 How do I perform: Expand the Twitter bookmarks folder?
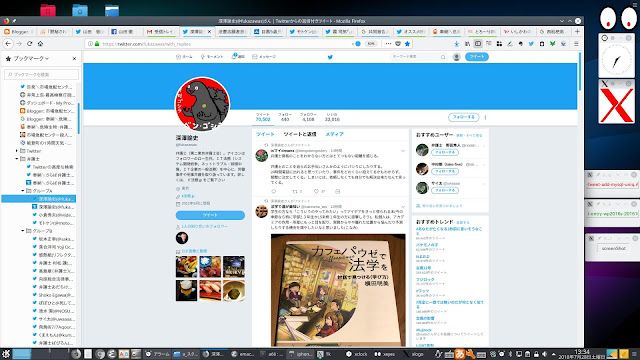click(x=17, y=151)
